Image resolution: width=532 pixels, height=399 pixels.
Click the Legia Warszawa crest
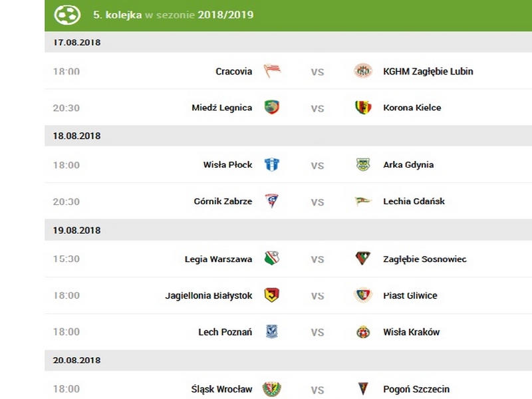[272, 259]
